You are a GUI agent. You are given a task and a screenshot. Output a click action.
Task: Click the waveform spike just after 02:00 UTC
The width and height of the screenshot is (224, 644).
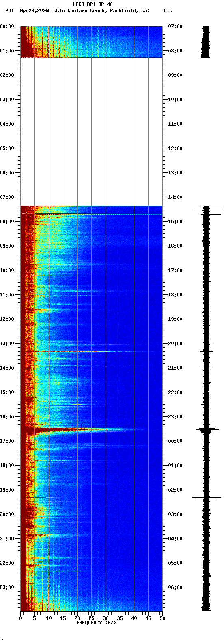[x=207, y=497]
